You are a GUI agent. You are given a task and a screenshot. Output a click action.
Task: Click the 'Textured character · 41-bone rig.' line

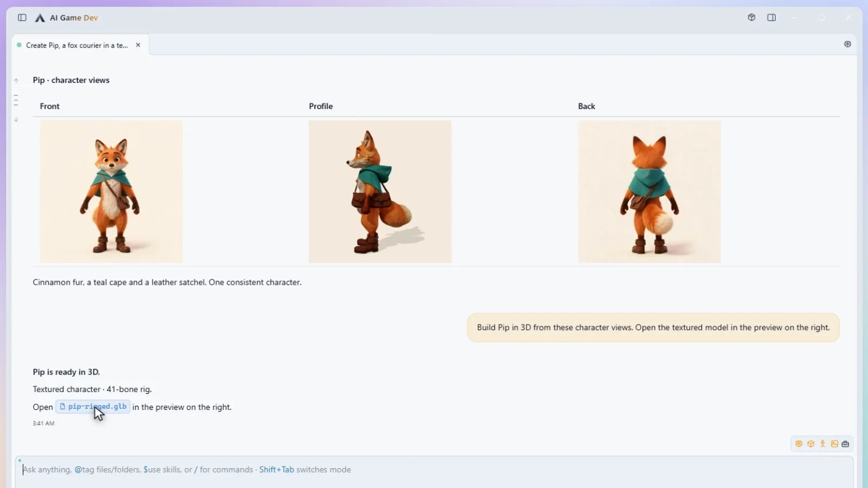[x=92, y=389]
